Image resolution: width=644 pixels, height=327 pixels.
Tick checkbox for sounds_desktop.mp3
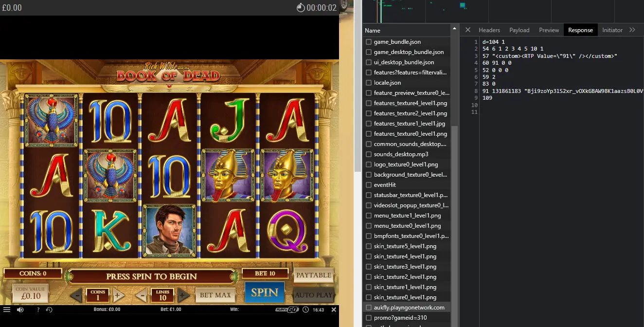[369, 154]
